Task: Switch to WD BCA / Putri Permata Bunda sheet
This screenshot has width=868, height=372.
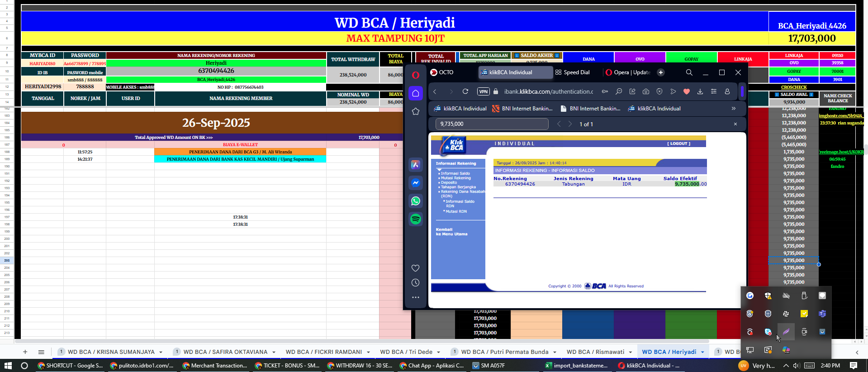Action: [504, 352]
